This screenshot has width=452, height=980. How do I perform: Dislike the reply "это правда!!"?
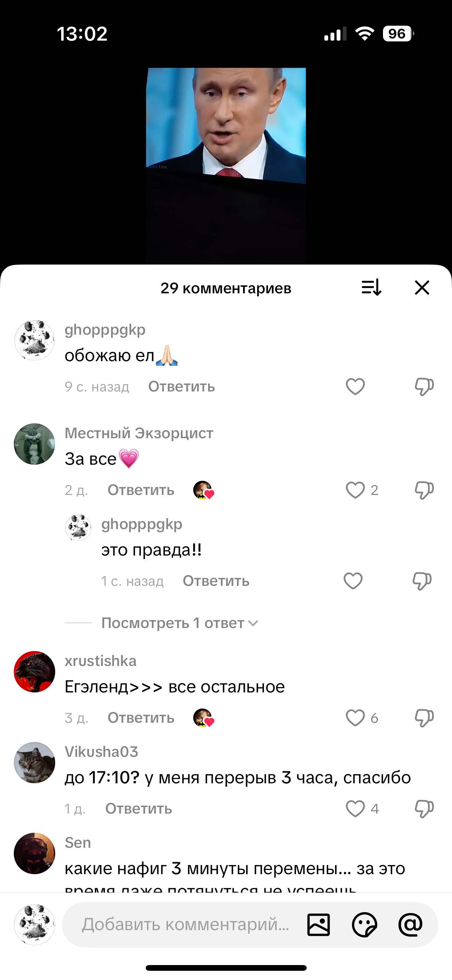422,581
